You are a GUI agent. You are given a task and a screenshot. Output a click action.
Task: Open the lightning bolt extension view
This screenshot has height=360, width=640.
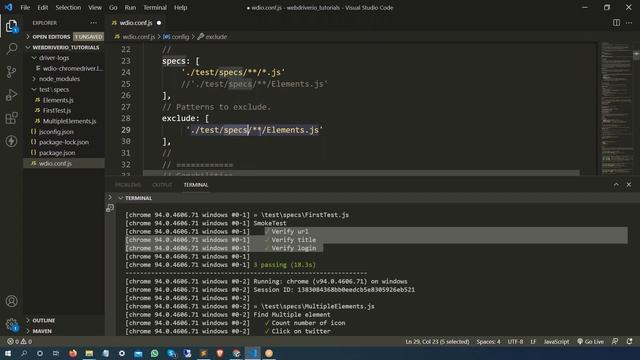pos(11,141)
